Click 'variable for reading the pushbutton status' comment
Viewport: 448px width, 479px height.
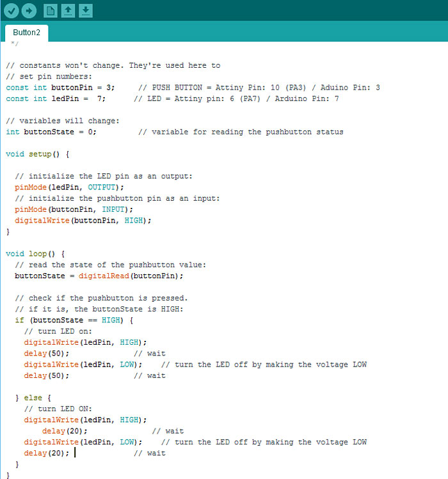(241, 132)
